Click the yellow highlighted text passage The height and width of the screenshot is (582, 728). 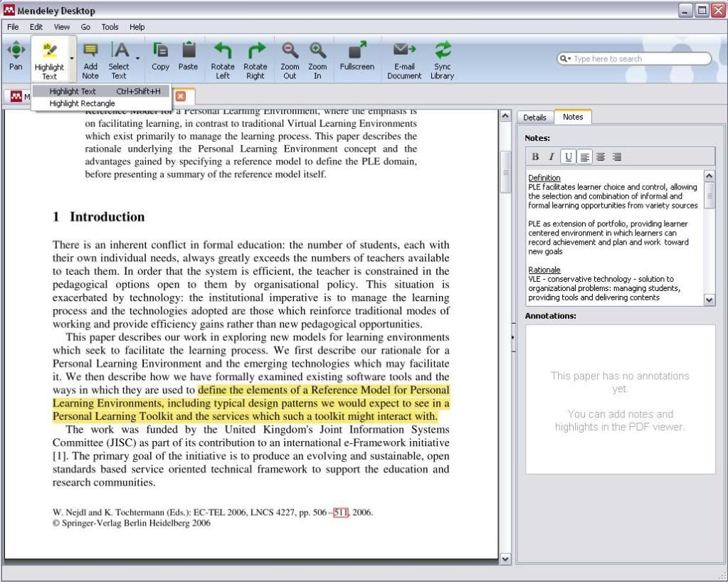coord(250,403)
